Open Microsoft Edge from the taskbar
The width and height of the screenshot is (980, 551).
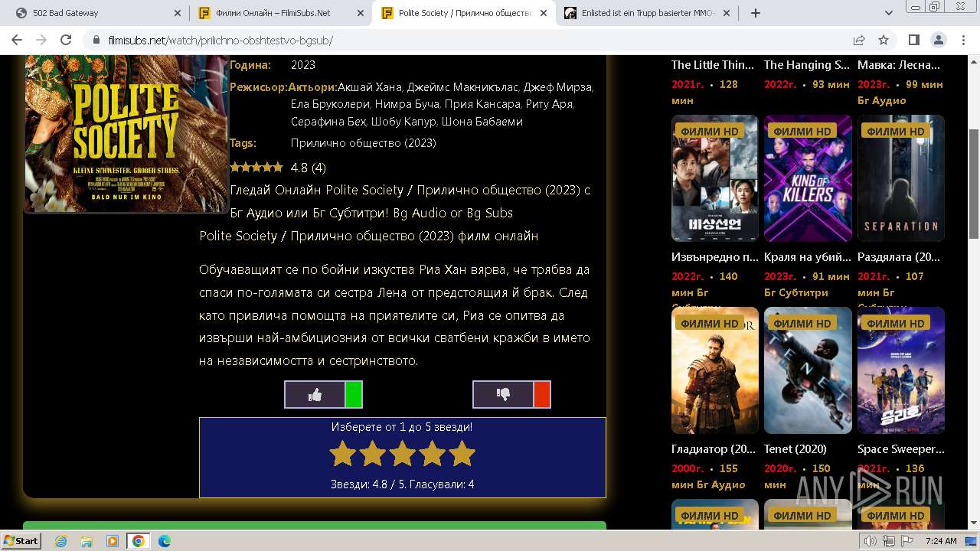(165, 541)
